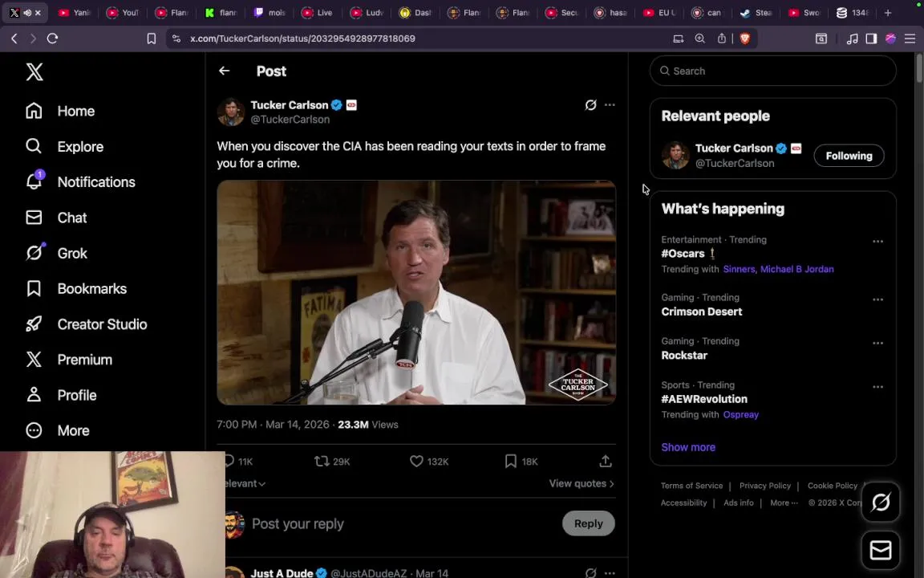Screen dimensions: 924x578
Task: Toggle the Following button for Tucker Carlson
Action: 849,156
